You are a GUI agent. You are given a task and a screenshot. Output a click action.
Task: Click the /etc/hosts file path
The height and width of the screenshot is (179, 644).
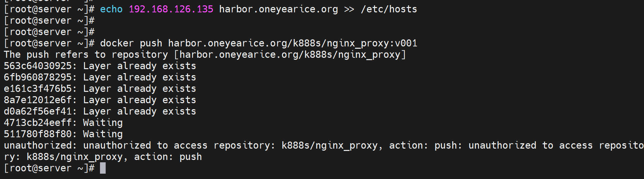(389, 9)
